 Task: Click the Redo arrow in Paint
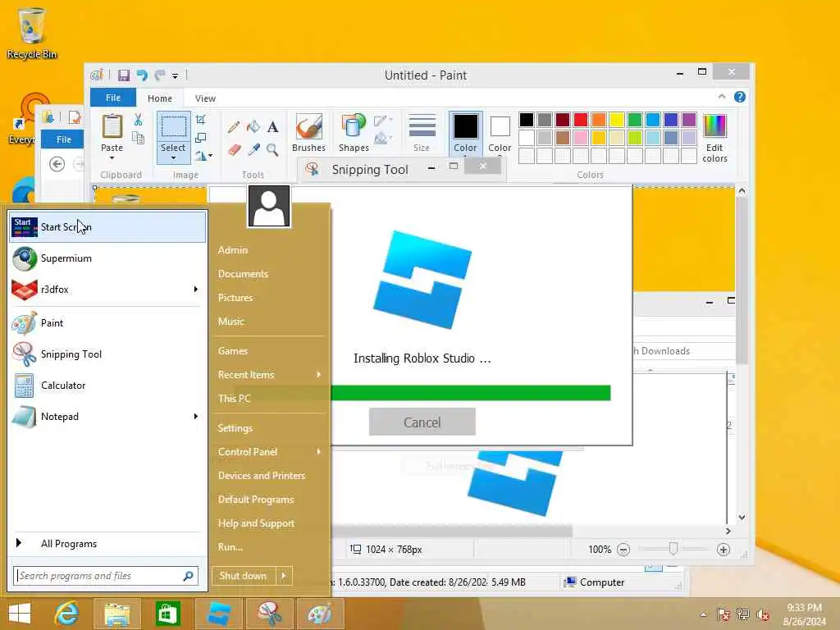click(x=160, y=75)
